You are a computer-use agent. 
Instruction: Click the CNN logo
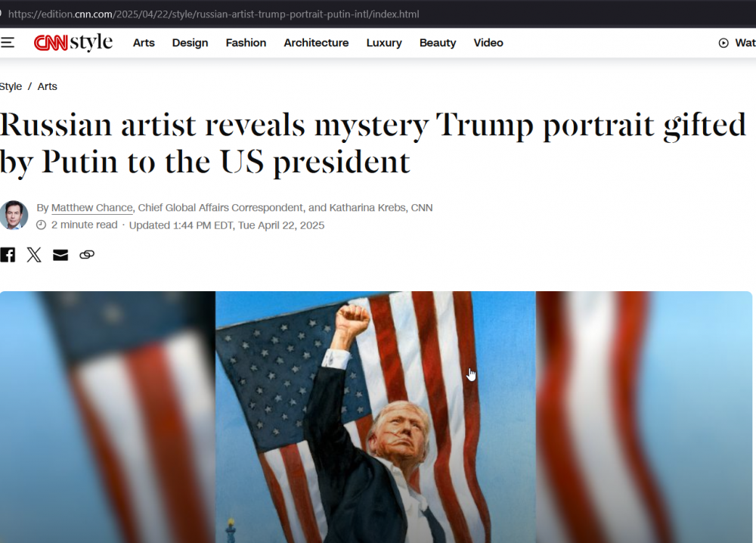click(x=51, y=43)
